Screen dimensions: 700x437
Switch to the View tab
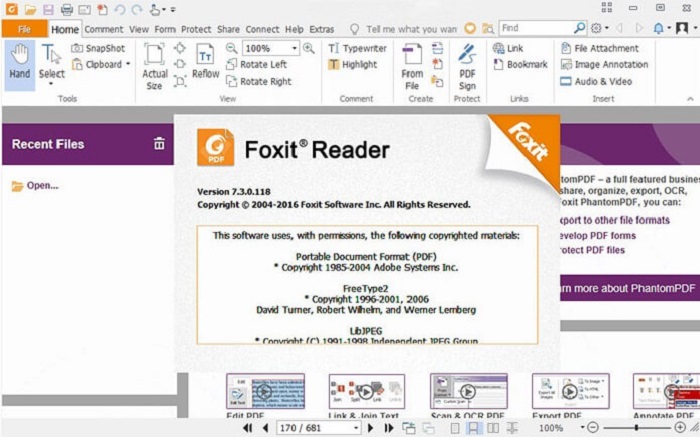(x=139, y=29)
